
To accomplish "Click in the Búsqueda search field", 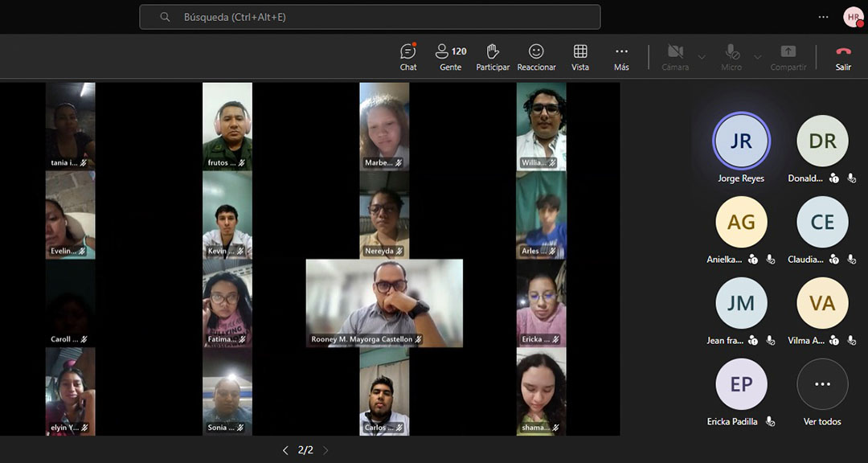I will click(370, 17).
